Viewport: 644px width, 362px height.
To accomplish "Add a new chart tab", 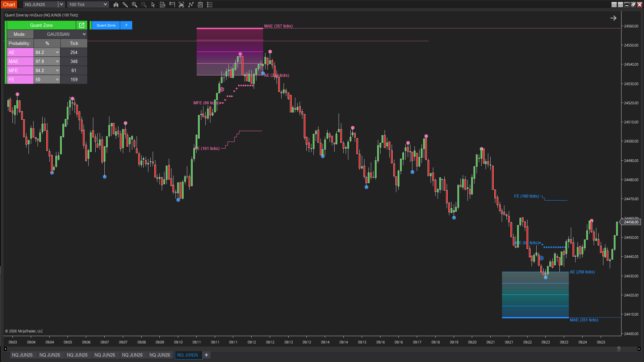I will (206, 355).
